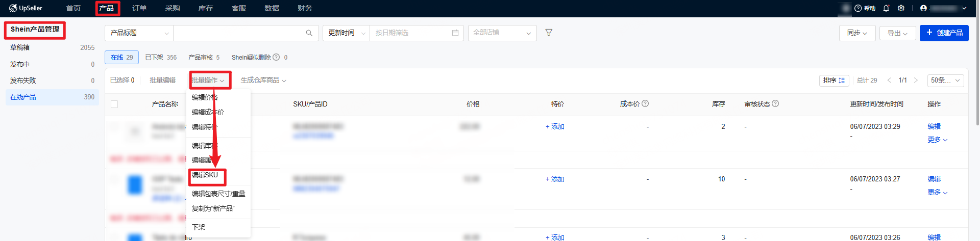
Task: Click the UpSeller logo
Action: point(26,8)
